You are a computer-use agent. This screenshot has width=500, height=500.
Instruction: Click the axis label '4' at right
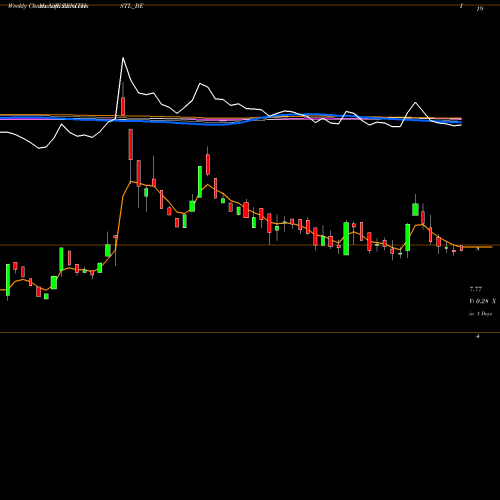click(x=478, y=336)
